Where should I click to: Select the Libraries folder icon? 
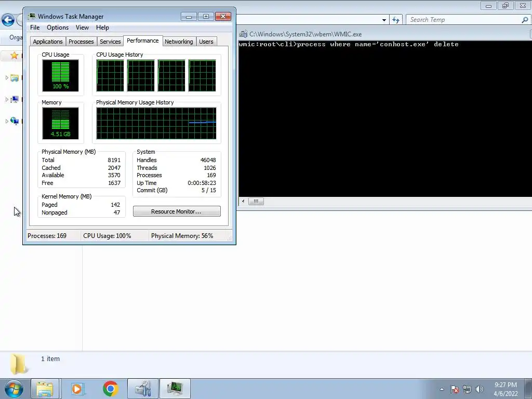[x=14, y=78]
